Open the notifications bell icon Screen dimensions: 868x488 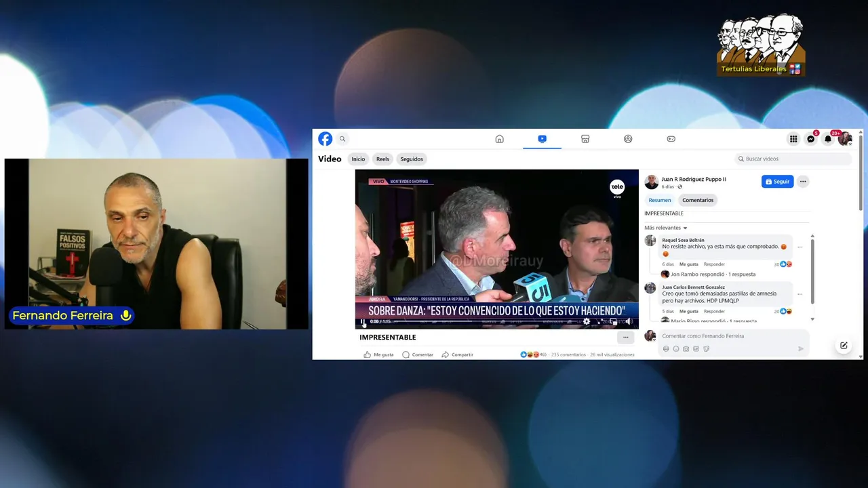pyautogui.click(x=828, y=139)
